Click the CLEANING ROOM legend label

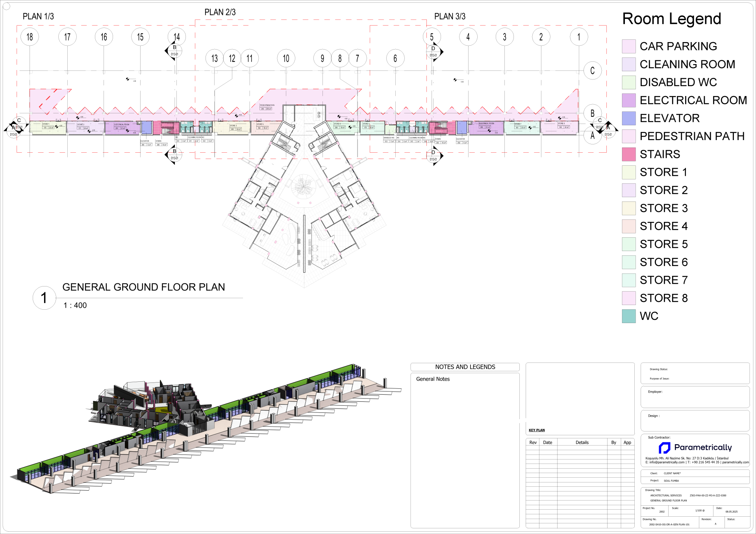point(687,64)
